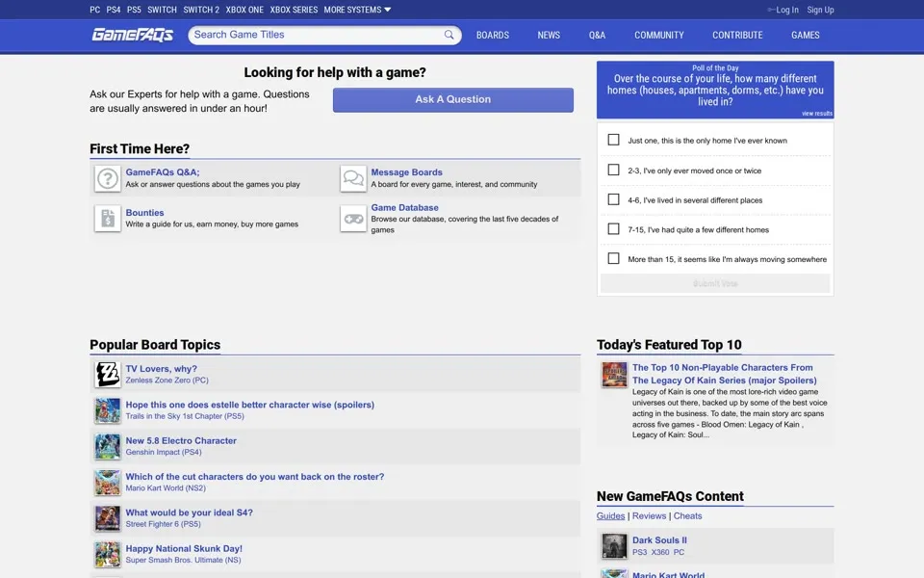
Task: Click the Sign Up link
Action: 820,10
